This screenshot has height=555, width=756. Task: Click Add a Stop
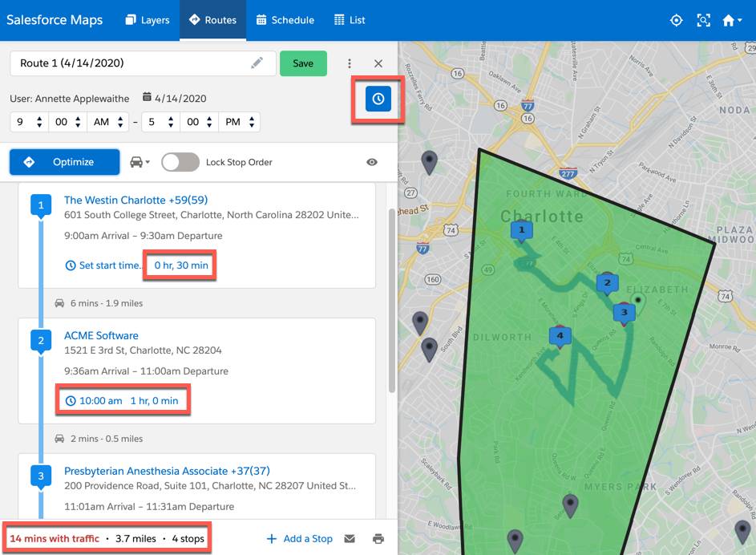coord(299,539)
